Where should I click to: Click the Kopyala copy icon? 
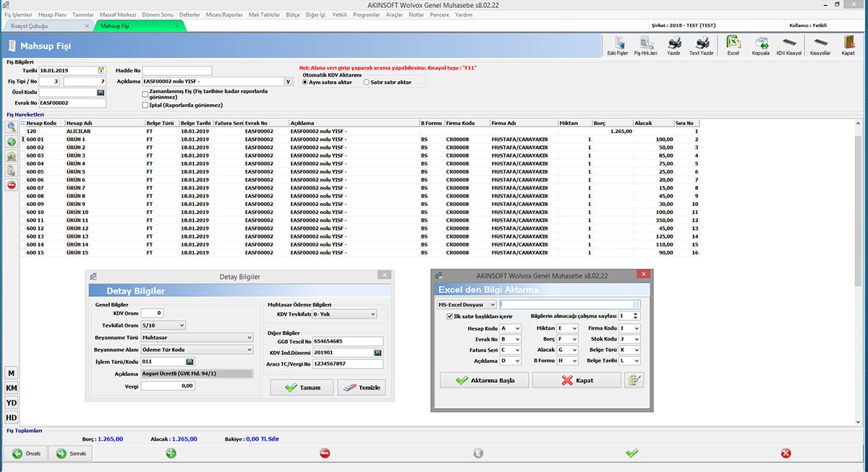761,46
